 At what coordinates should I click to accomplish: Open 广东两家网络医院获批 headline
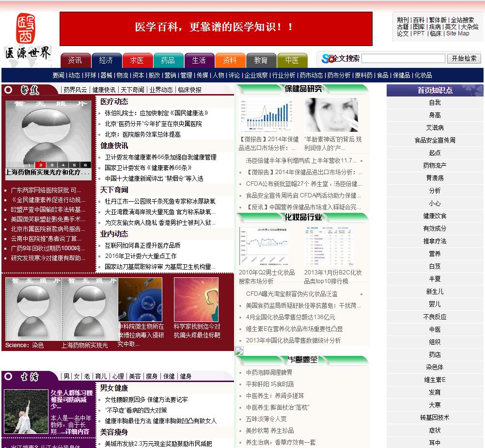[46, 190]
